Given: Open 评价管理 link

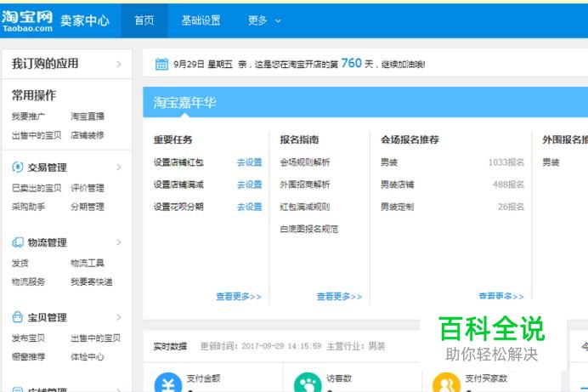Looking at the screenshot, I should pyautogui.click(x=88, y=188).
